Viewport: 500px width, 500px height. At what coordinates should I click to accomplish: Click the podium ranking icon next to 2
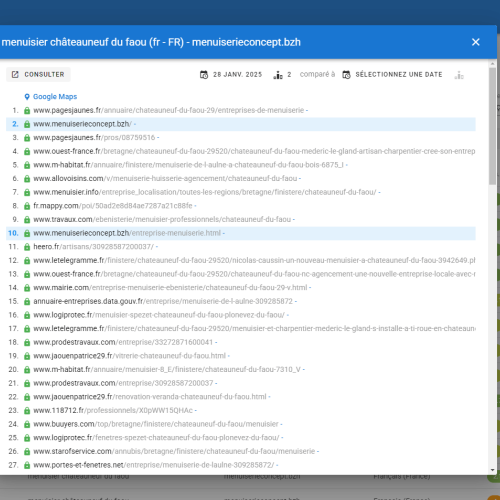pos(278,75)
